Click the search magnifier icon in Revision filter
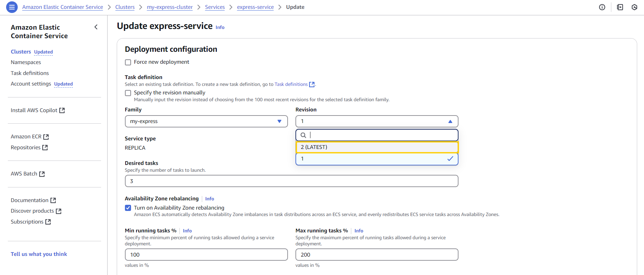This screenshot has height=275, width=644. [303, 135]
